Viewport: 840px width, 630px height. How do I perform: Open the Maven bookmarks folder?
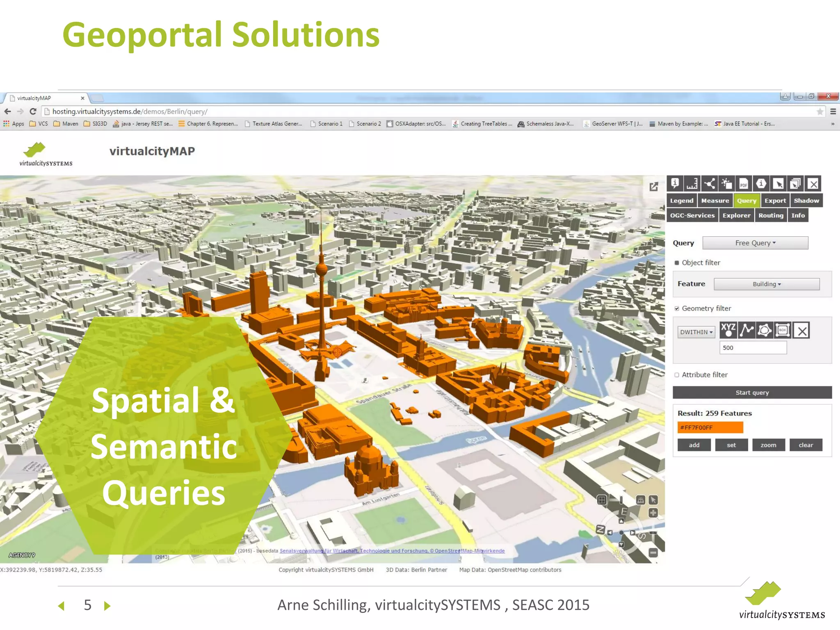point(66,124)
